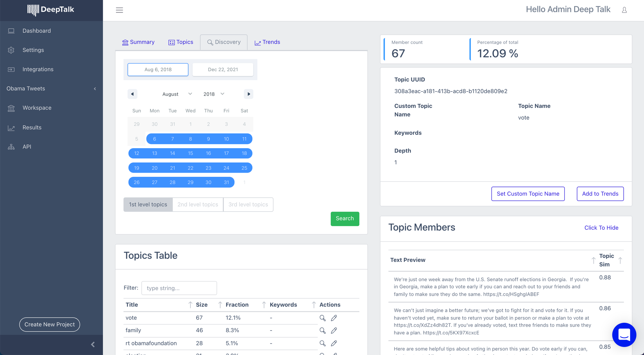This screenshot has width=644, height=355.
Task: Click the Add to Trends button
Action: coord(601,193)
